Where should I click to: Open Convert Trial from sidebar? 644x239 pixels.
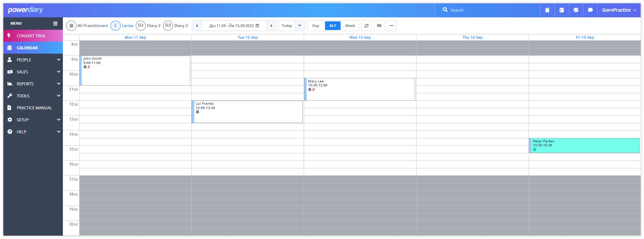click(x=33, y=36)
